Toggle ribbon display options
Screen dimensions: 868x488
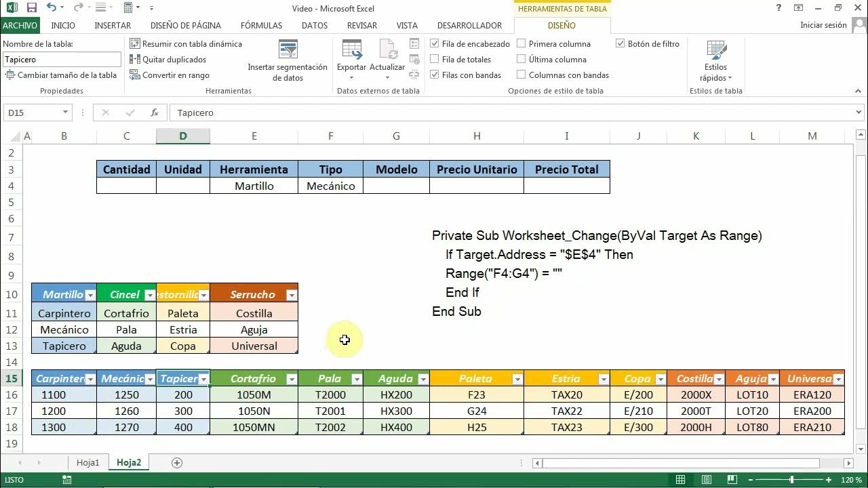click(799, 8)
